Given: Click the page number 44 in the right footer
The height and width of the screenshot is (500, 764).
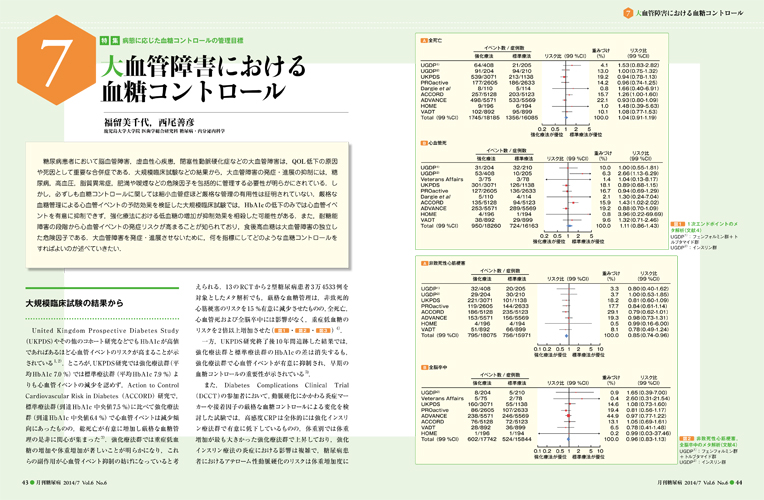Looking at the screenshot, I should click(739, 482).
